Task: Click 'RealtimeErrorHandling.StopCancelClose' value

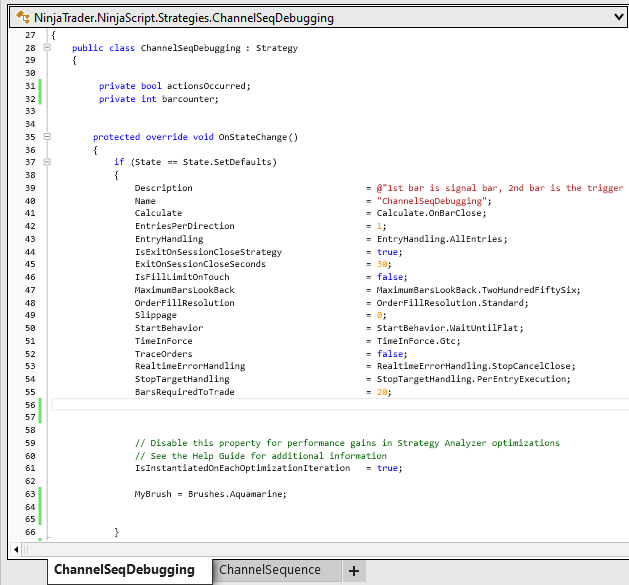Action: (x=473, y=366)
